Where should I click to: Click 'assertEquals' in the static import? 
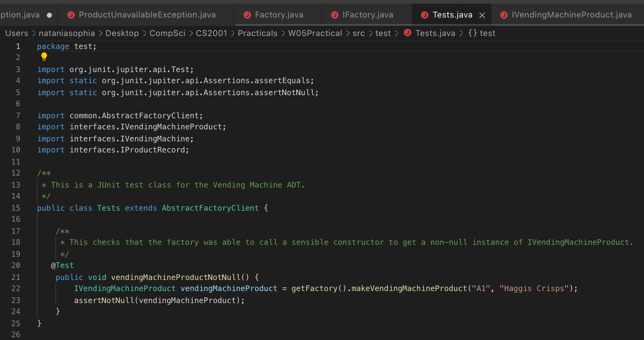282,80
